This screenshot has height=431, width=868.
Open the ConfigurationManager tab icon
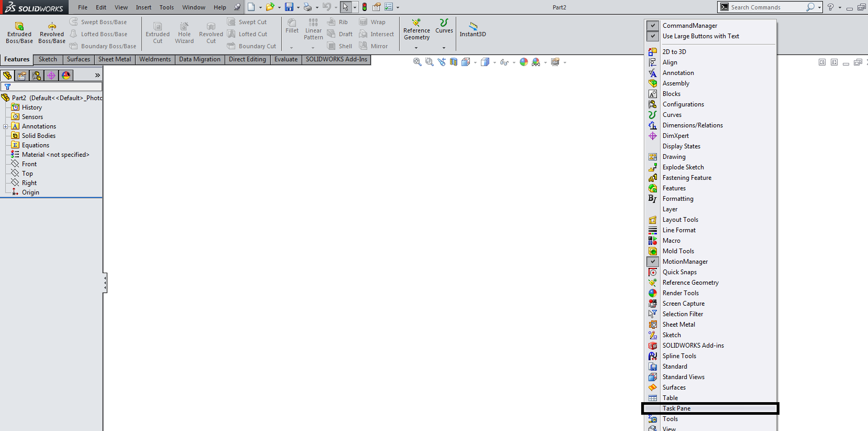click(37, 76)
